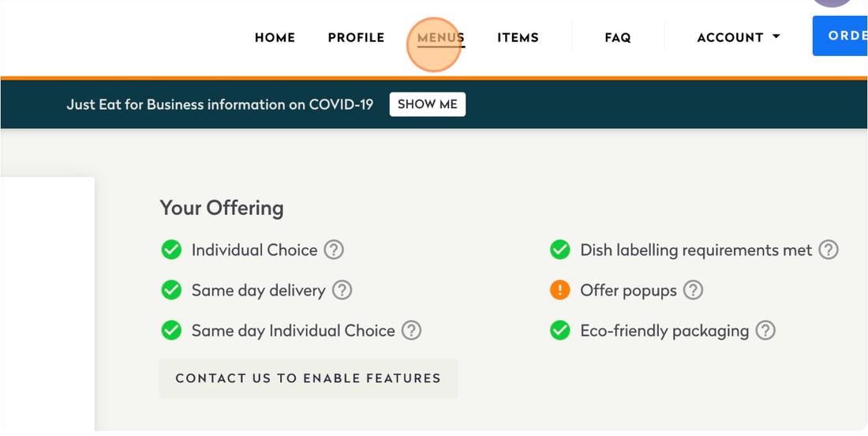Click Contact Us to Enable Features
868x436 pixels.
point(308,378)
